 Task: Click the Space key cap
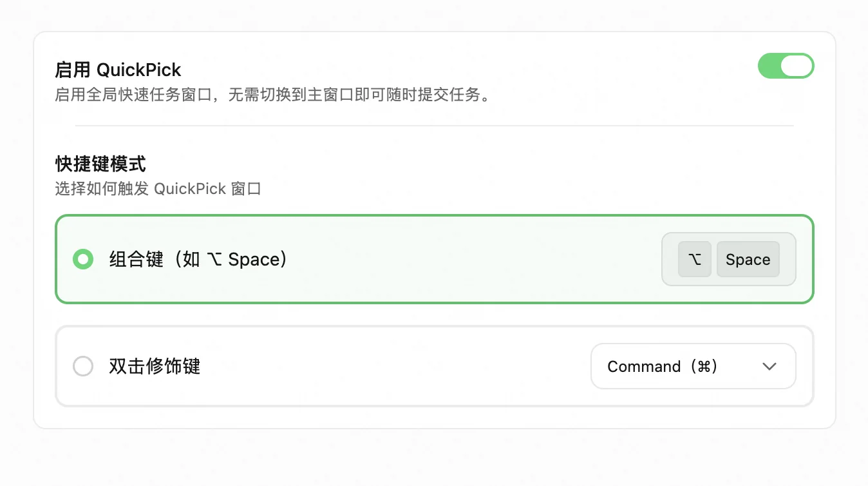(x=748, y=259)
